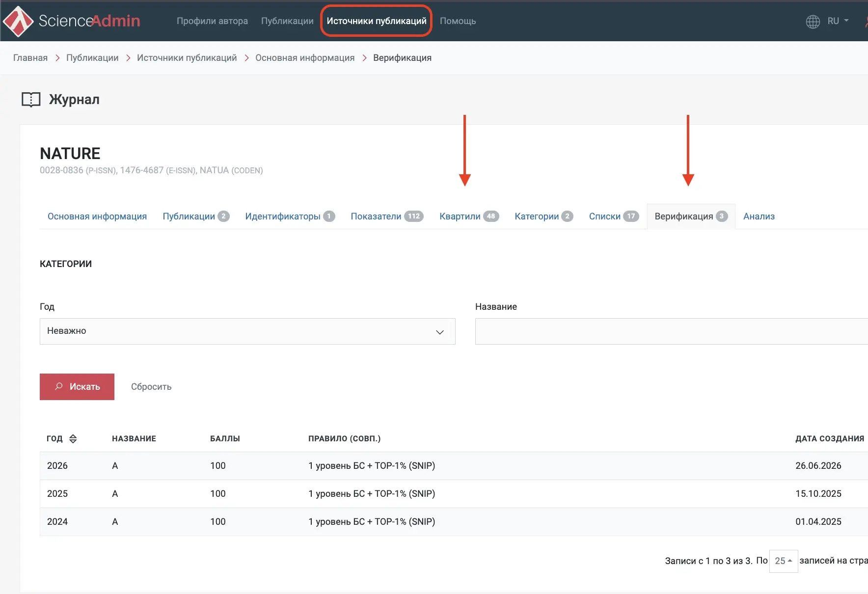Click the name value A in the 2026 row
This screenshot has height=594, width=868.
click(x=115, y=466)
